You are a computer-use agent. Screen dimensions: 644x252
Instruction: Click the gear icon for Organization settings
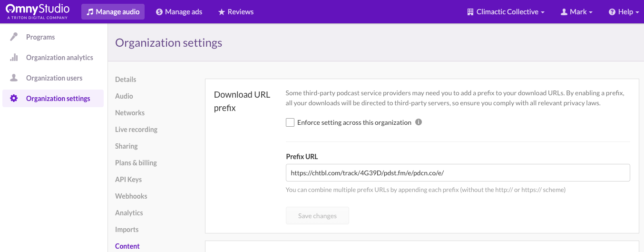pyautogui.click(x=14, y=99)
